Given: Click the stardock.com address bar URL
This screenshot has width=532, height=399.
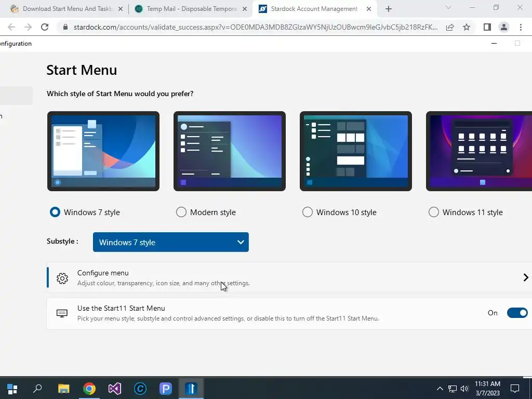Looking at the screenshot, I should click(255, 27).
